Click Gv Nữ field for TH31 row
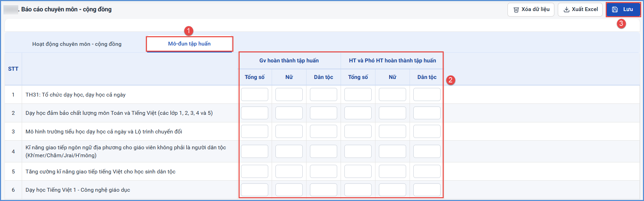This screenshot has width=644, height=201. (x=289, y=94)
